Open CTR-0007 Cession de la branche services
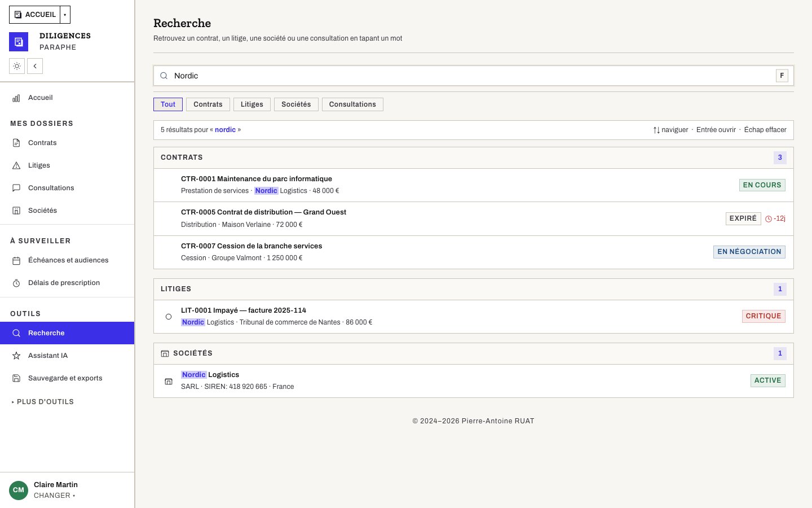The width and height of the screenshot is (812, 508). click(474, 252)
